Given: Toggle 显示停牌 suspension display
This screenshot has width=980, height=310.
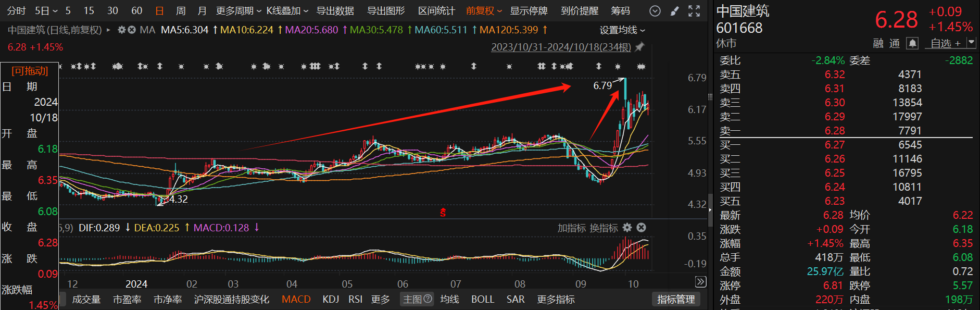Looking at the screenshot, I should click(529, 11).
